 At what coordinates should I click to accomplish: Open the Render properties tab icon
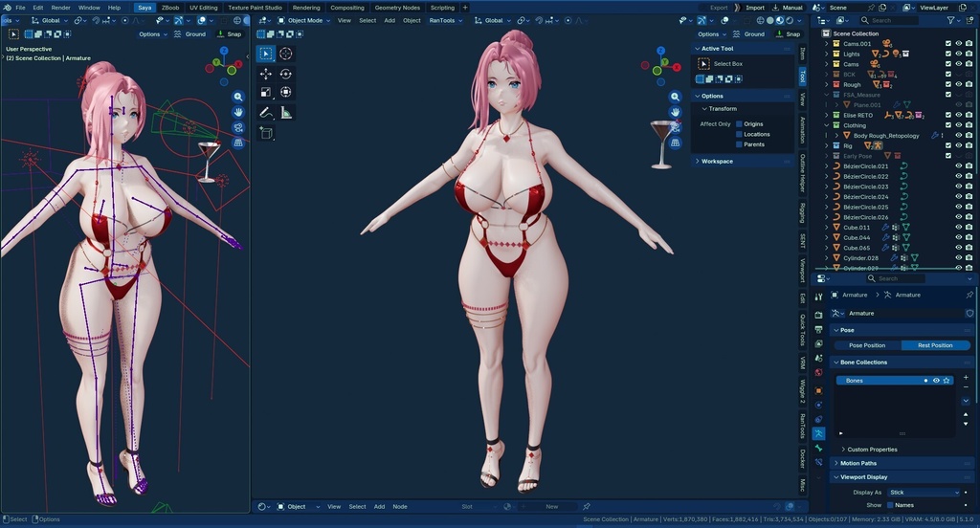(x=819, y=316)
